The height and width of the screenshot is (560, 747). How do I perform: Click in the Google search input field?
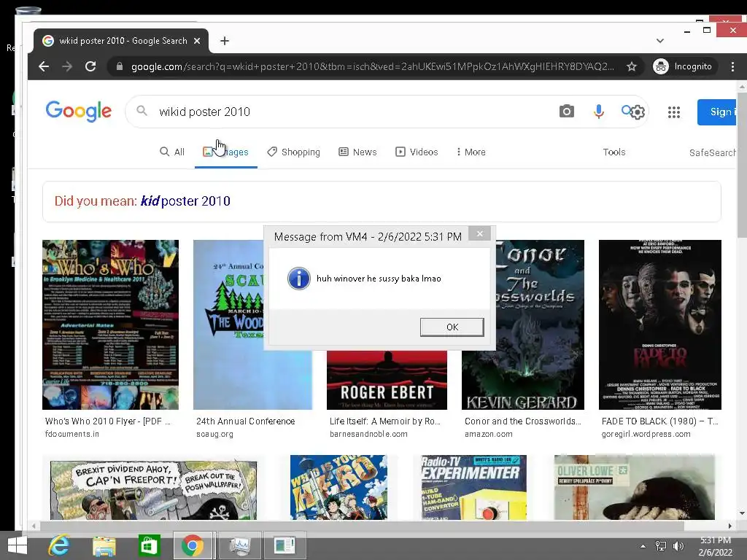click(352, 112)
